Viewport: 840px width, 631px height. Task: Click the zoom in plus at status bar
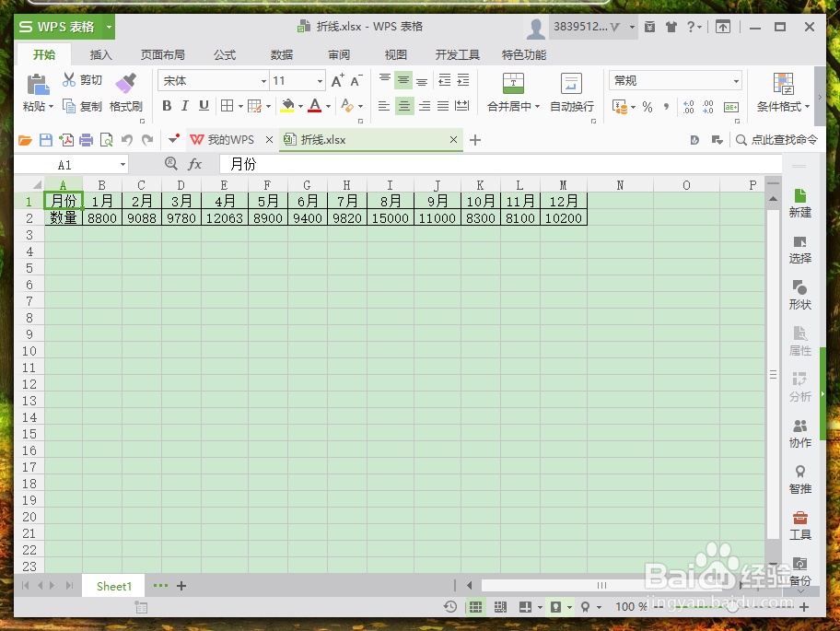(804, 607)
